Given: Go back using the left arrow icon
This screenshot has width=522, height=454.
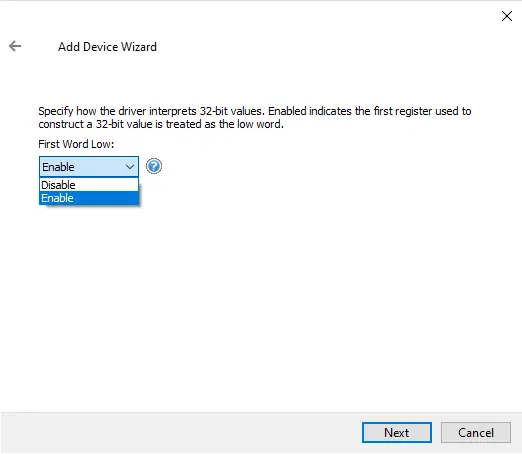Looking at the screenshot, I should click(x=15, y=46).
